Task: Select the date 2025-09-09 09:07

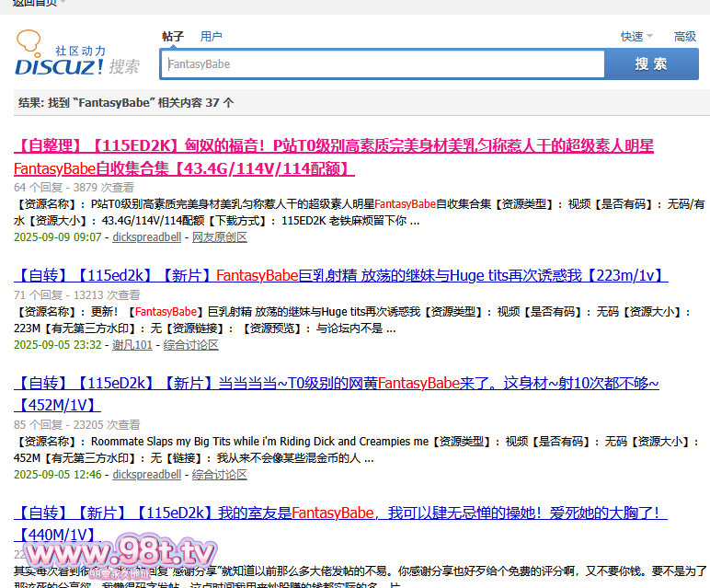Action: click(58, 236)
